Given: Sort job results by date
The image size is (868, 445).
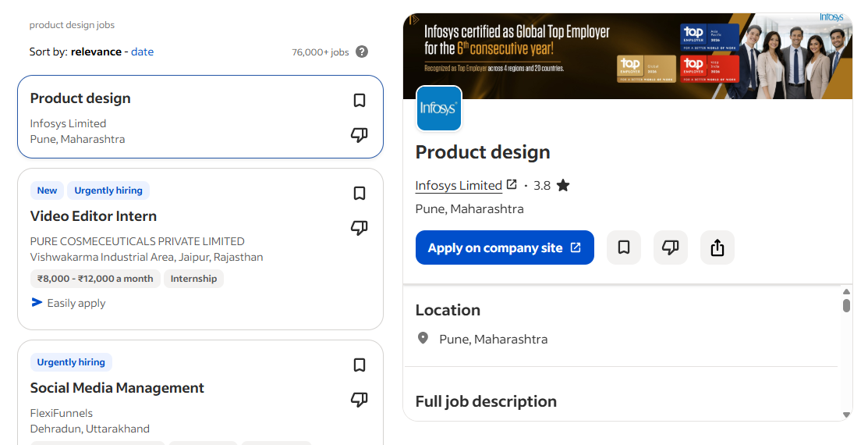Looking at the screenshot, I should pyautogui.click(x=142, y=52).
